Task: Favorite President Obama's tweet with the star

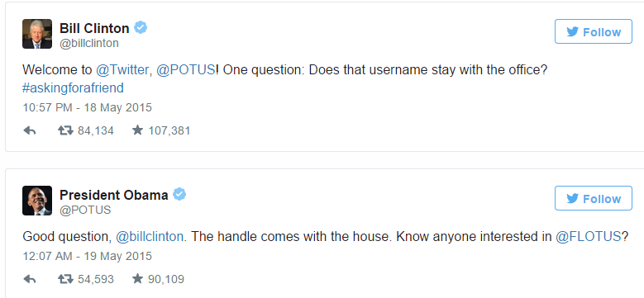Action: (137, 279)
